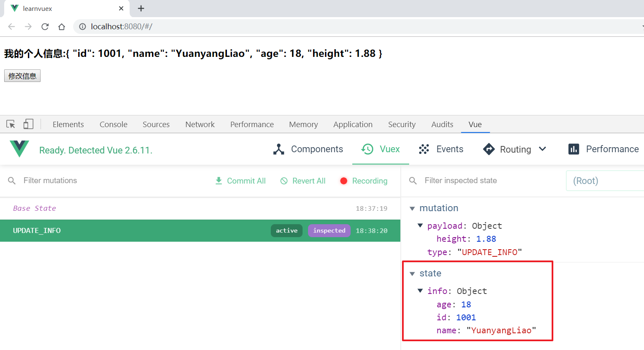
Task: Open the Network devtools tab
Action: tap(200, 124)
